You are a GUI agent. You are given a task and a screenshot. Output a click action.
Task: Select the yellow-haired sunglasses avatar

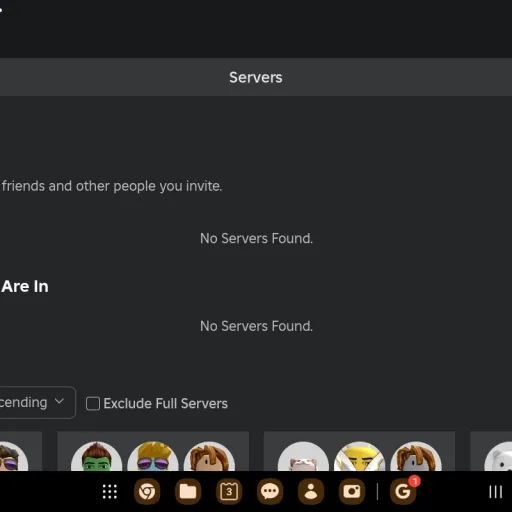pos(153,456)
